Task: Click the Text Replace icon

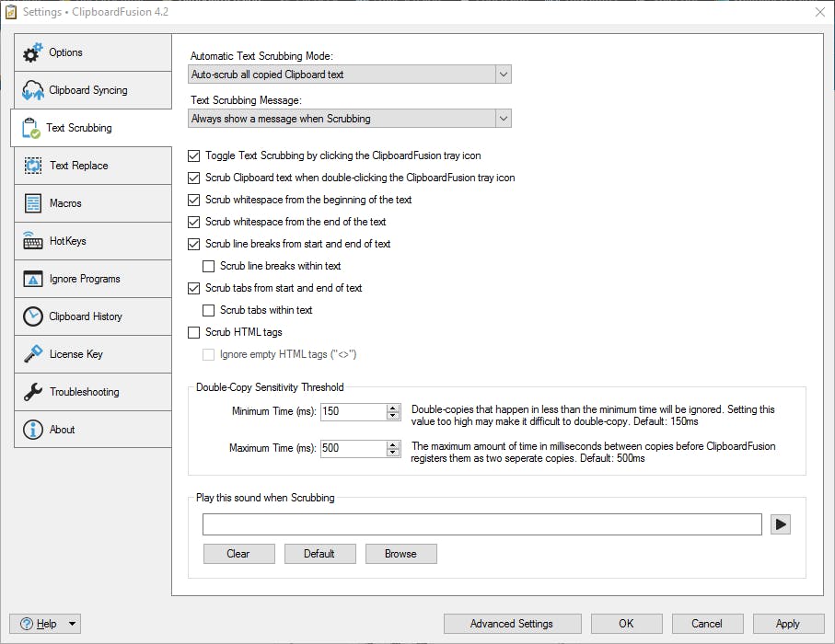Action: tap(33, 166)
